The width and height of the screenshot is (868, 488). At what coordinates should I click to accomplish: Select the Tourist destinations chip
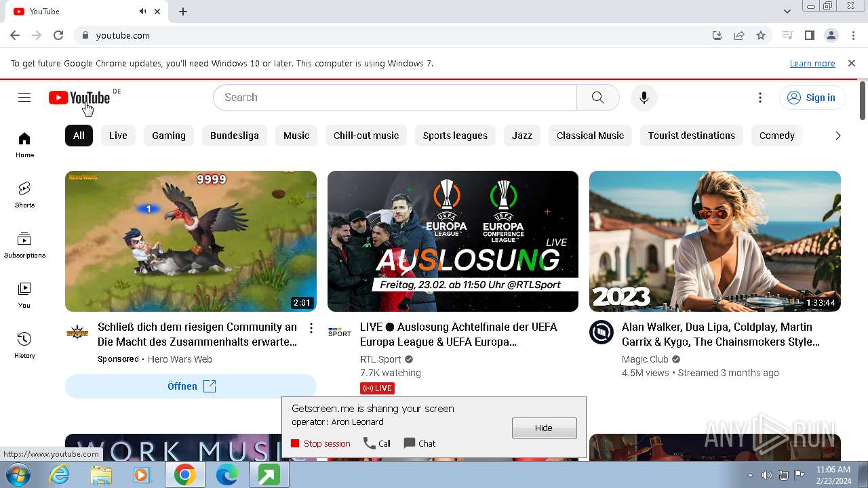692,136
